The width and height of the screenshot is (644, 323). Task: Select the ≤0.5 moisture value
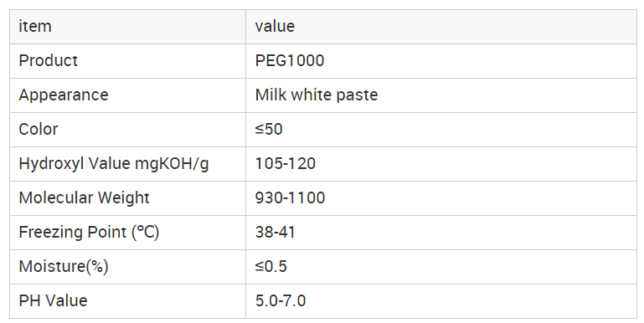tap(271, 266)
